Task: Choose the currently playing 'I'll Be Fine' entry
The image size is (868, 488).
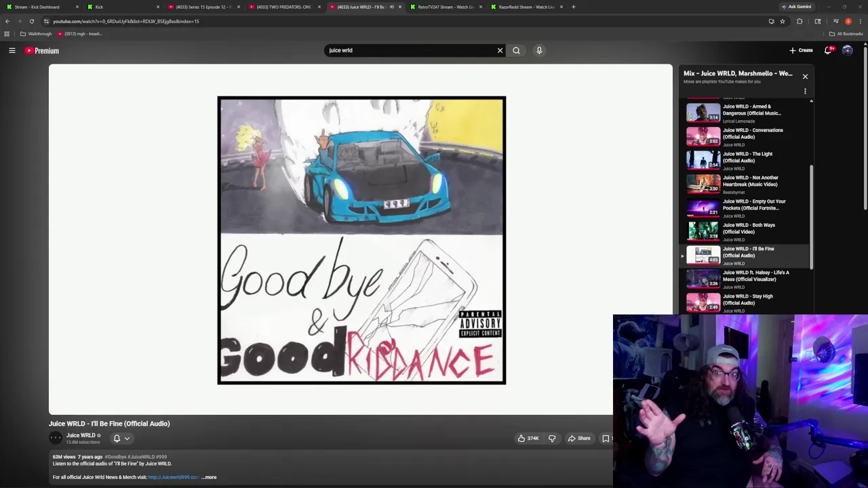Action: coord(746,255)
